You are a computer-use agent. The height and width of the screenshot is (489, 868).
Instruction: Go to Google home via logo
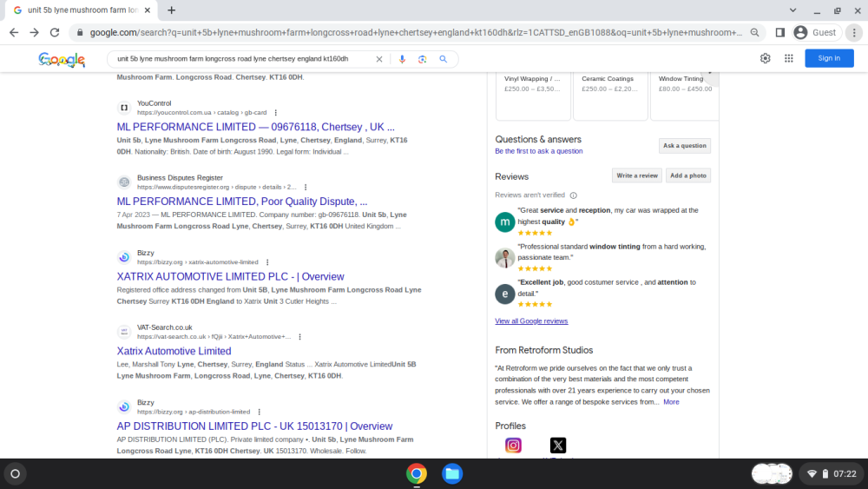pyautogui.click(x=62, y=59)
